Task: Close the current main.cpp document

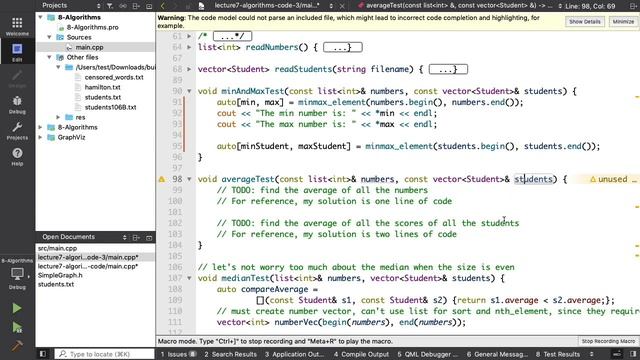Action: coord(342,6)
